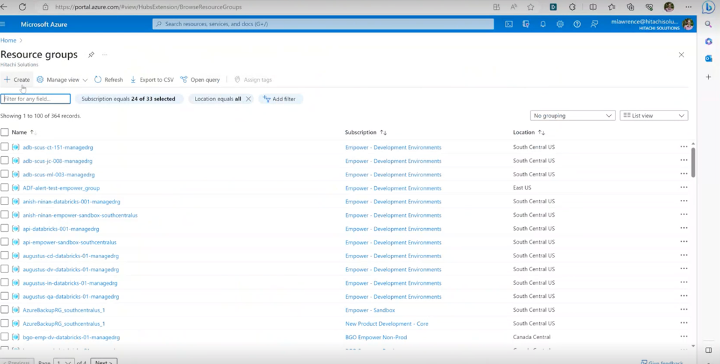This screenshot has height=364, width=720.
Task: Open the Subscription equals 24 of 33 filter
Action: tap(128, 99)
